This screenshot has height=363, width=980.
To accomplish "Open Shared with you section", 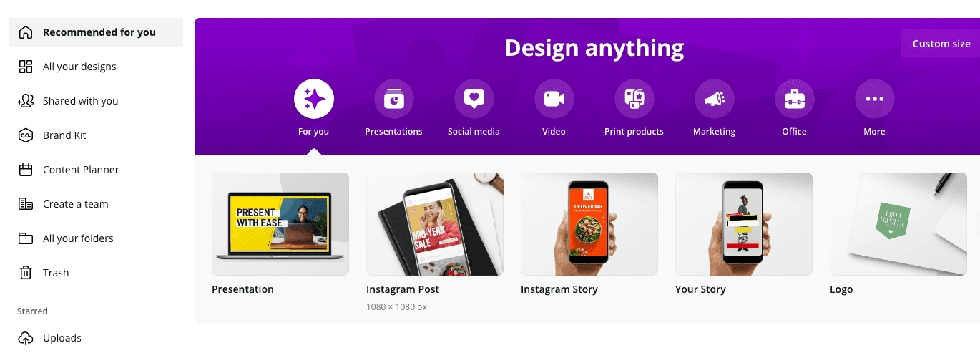I will (80, 101).
